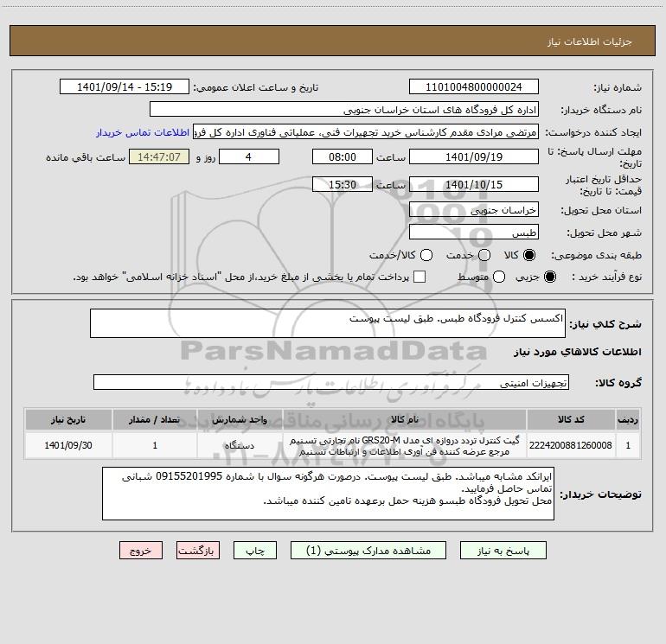Click the اطلاعات کالاهای مورد نیاز heading
Image resolution: width=666 pixels, height=644 pixels.
coord(577,352)
